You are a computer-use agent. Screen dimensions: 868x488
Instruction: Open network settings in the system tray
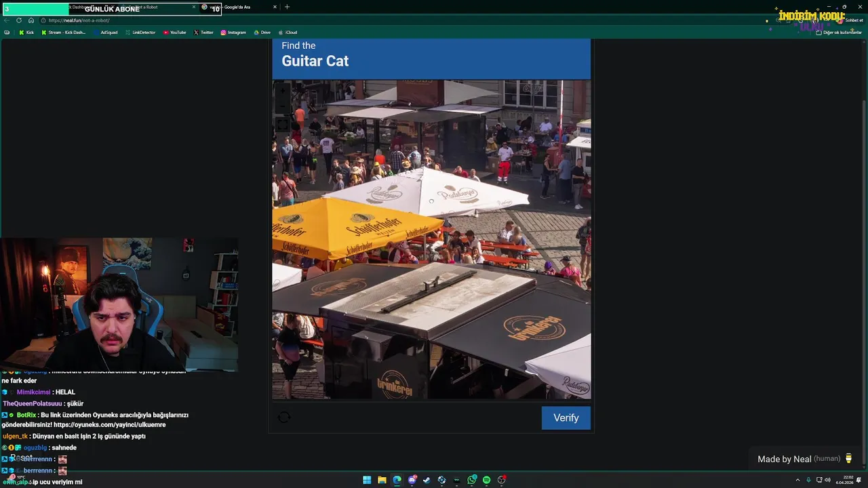[x=819, y=480]
